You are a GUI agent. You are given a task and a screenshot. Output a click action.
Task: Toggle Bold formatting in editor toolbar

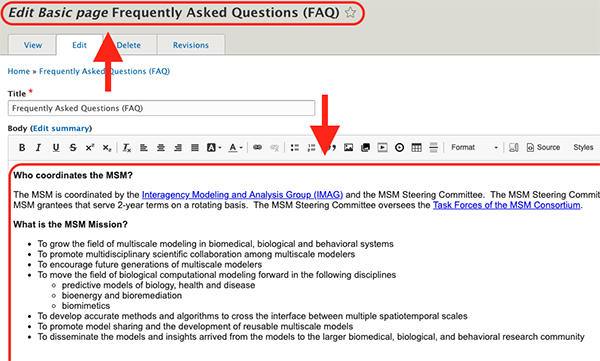22,147
